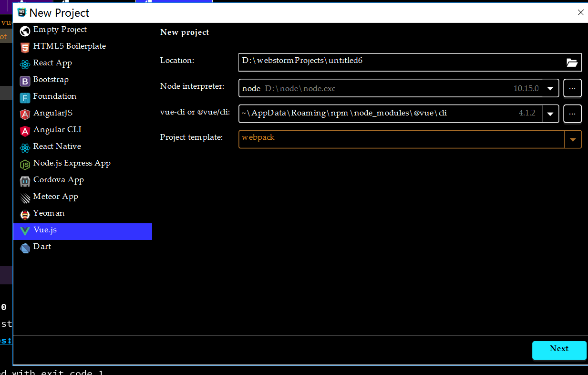Choose AngularJS project type

[x=83, y=115]
